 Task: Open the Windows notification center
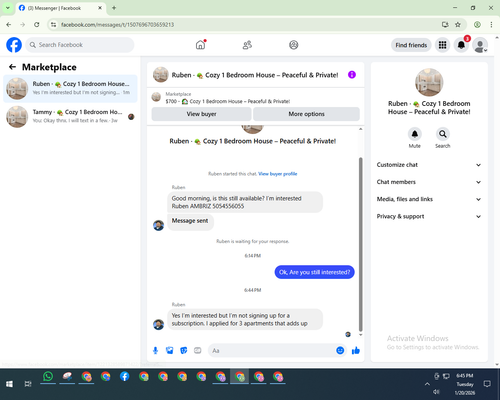click(x=487, y=384)
